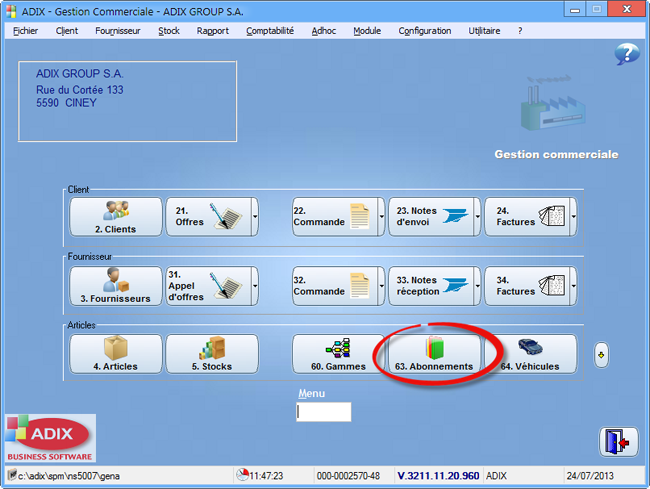Open the Adhoc menu
The image size is (650, 489).
click(324, 31)
